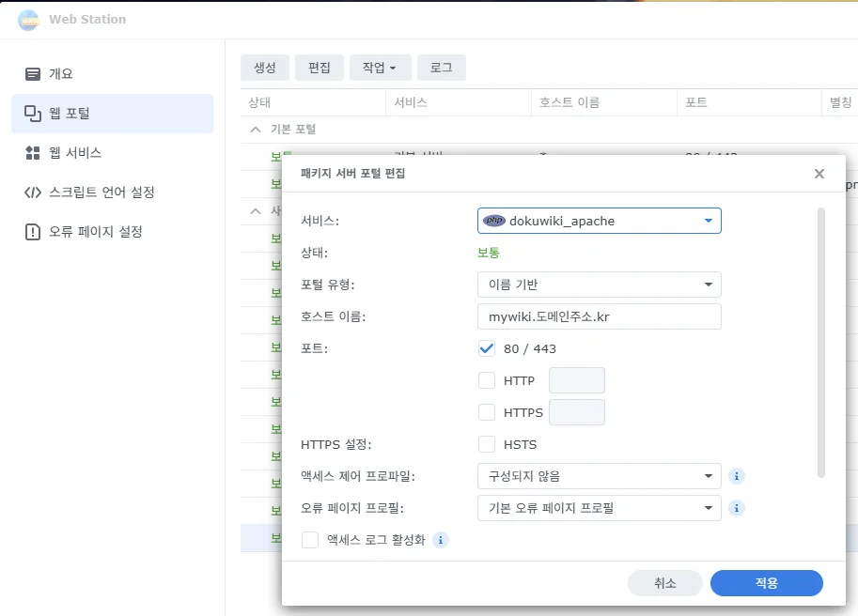Select the 웹 포털 sidebar icon
This screenshot has width=858, height=616.
(x=34, y=112)
